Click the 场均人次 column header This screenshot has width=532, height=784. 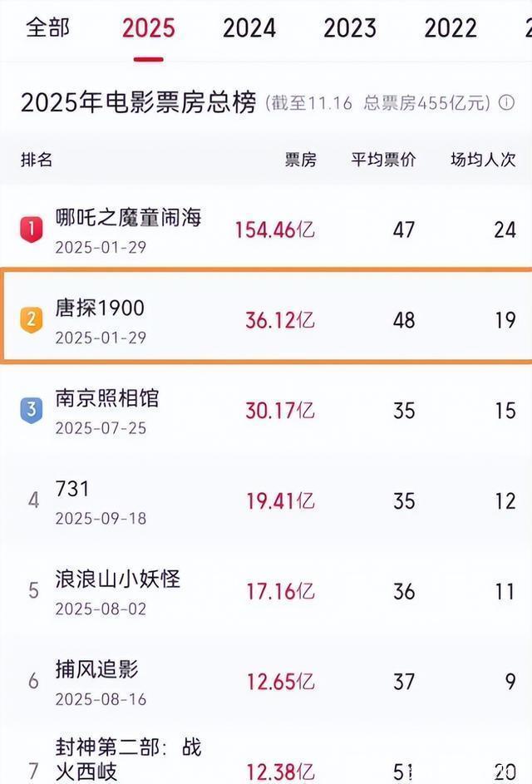483,160
